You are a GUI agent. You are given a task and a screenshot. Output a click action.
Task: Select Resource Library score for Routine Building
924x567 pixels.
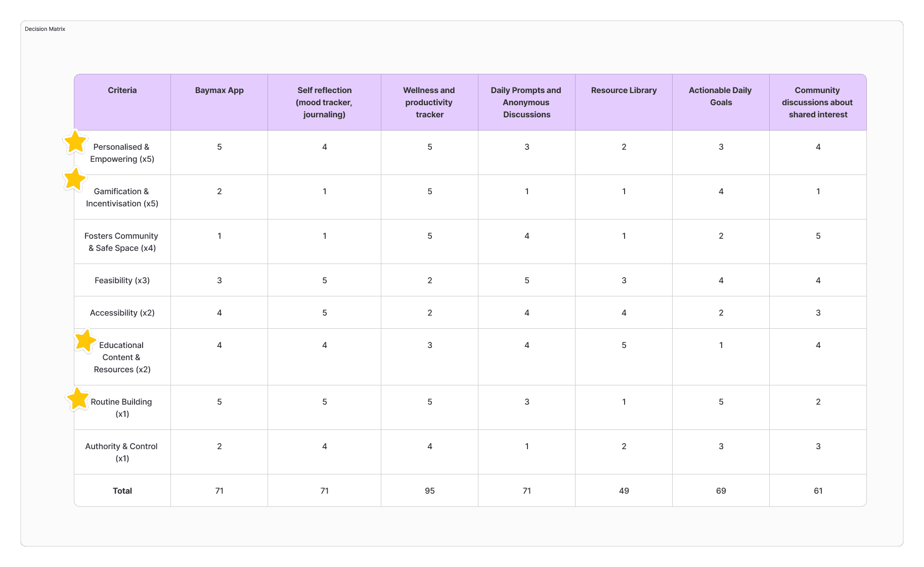(x=624, y=408)
